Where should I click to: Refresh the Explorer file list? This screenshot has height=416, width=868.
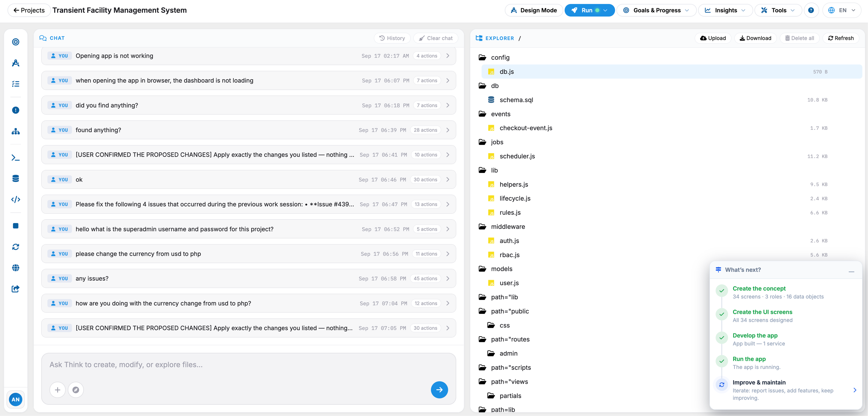click(841, 38)
